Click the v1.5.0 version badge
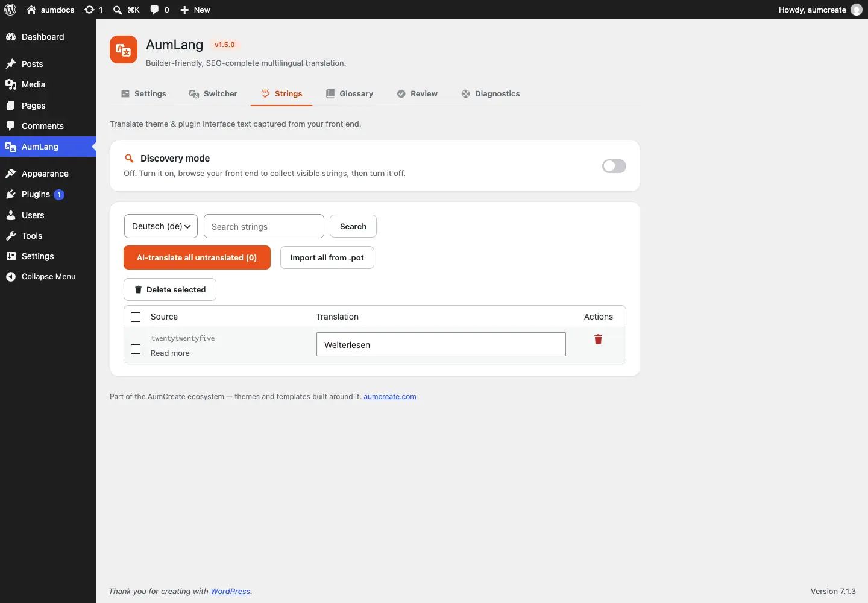 click(225, 45)
